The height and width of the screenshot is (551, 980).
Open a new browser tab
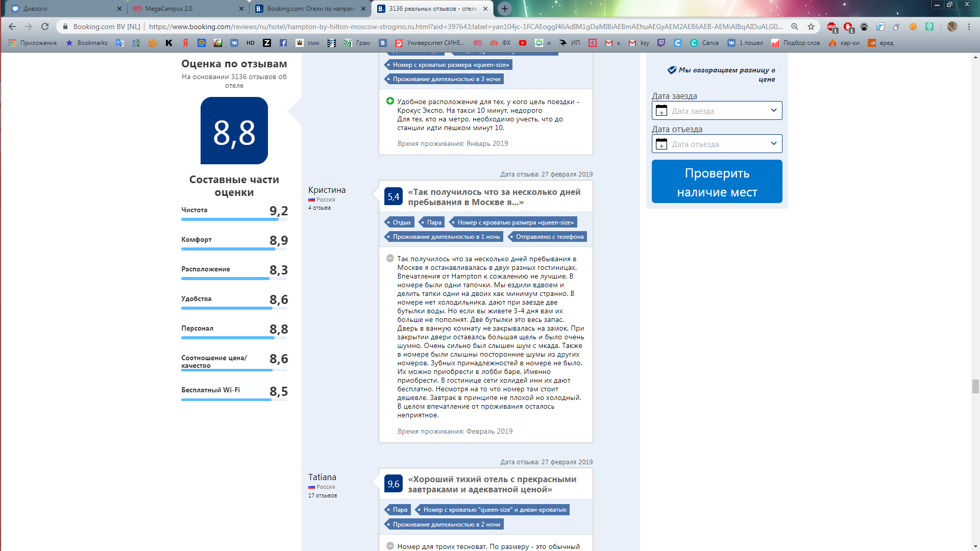tap(505, 9)
